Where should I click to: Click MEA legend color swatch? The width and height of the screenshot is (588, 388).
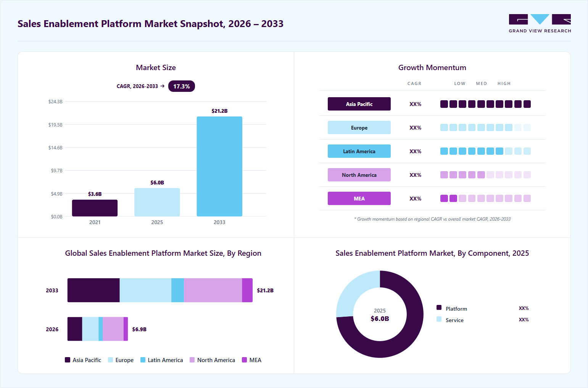244,360
